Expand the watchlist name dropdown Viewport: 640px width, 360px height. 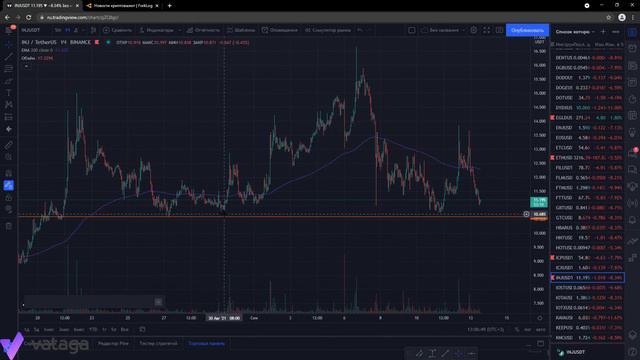point(593,32)
